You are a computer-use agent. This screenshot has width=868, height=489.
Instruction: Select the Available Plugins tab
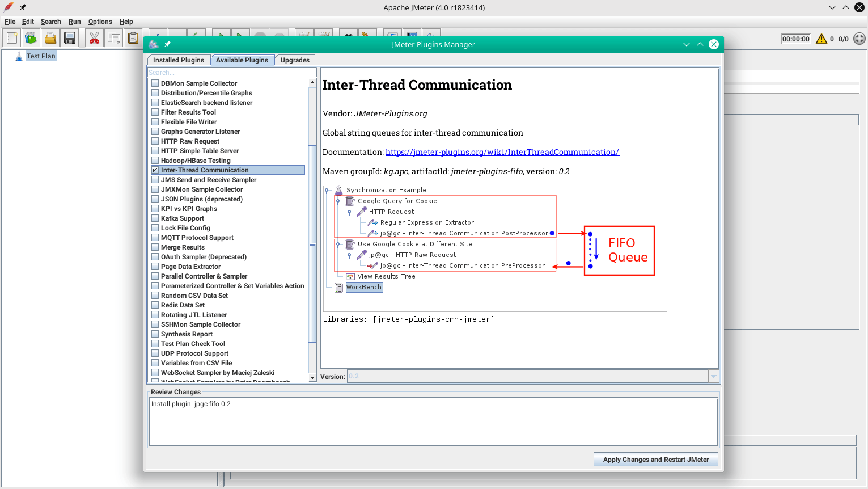(x=242, y=60)
